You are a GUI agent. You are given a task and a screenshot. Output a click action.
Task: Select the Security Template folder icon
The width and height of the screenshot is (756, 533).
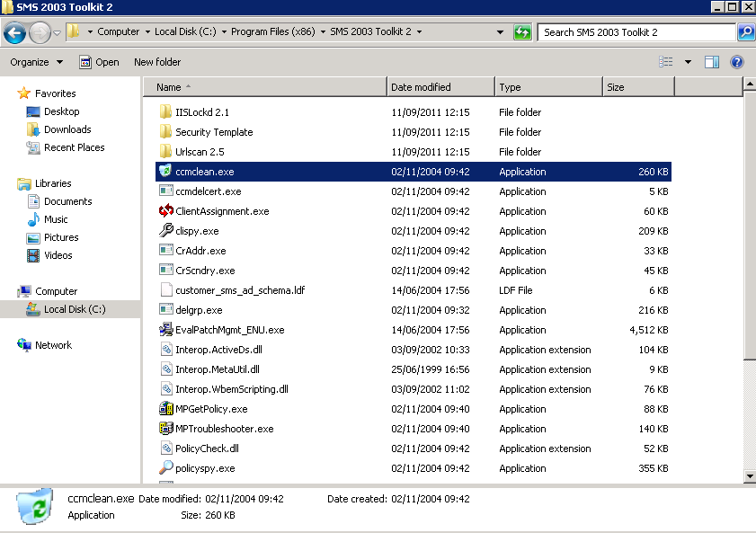click(165, 131)
